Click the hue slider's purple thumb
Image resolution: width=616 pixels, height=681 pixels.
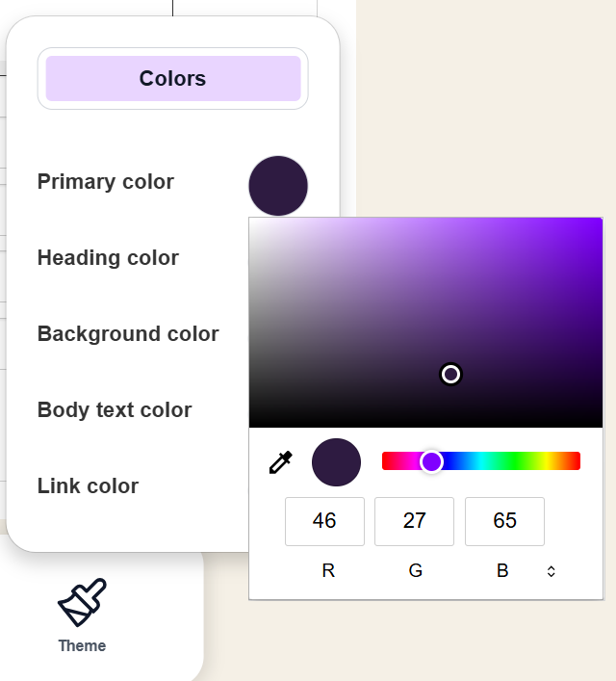tap(431, 461)
